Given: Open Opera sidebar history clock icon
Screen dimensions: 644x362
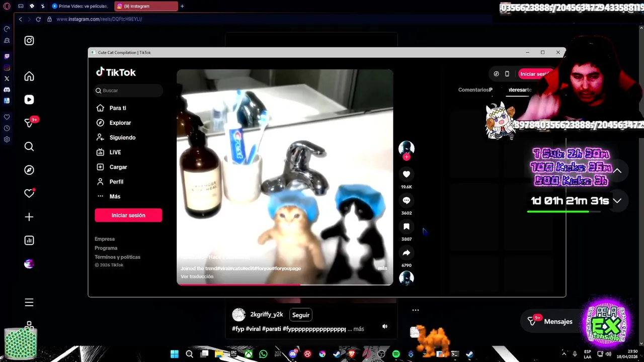Looking at the screenshot, I should coord(7,128).
